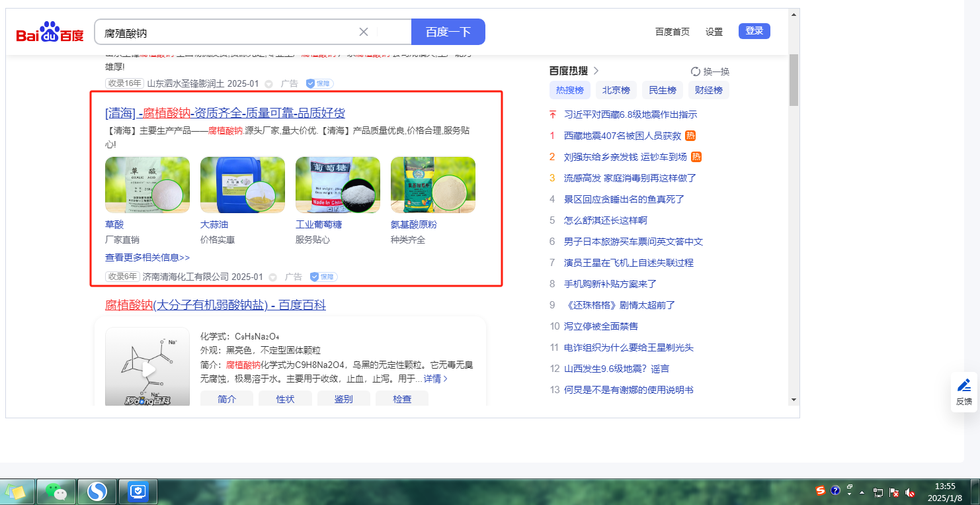This screenshot has width=980, height=505.
Task: Open the 工业葡萄糖 product image
Action: tap(338, 185)
